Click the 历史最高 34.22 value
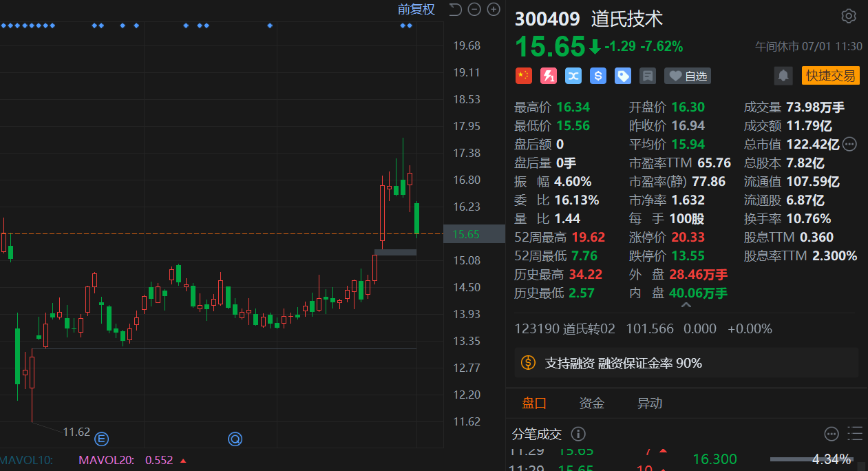 pos(585,274)
